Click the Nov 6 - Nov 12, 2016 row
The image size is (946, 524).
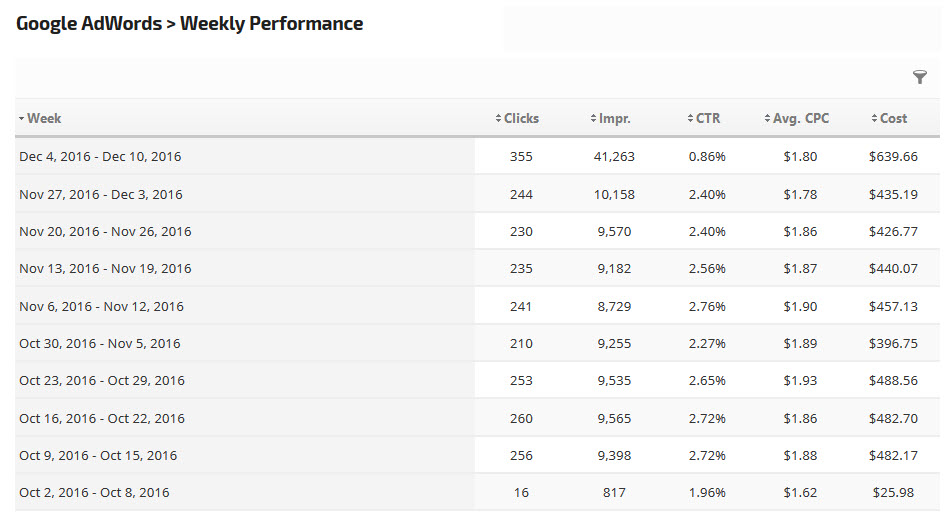pyautogui.click(x=101, y=306)
